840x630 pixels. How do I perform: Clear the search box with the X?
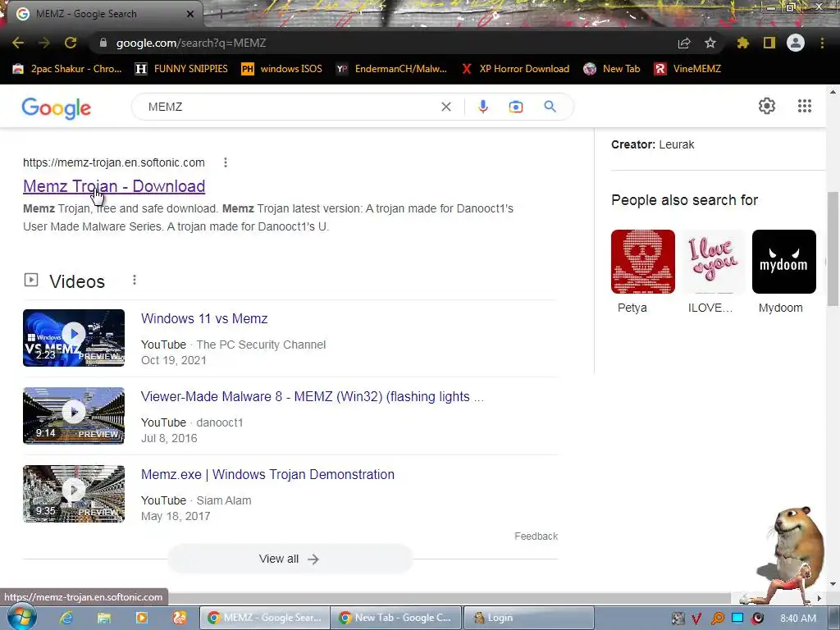[445, 107]
